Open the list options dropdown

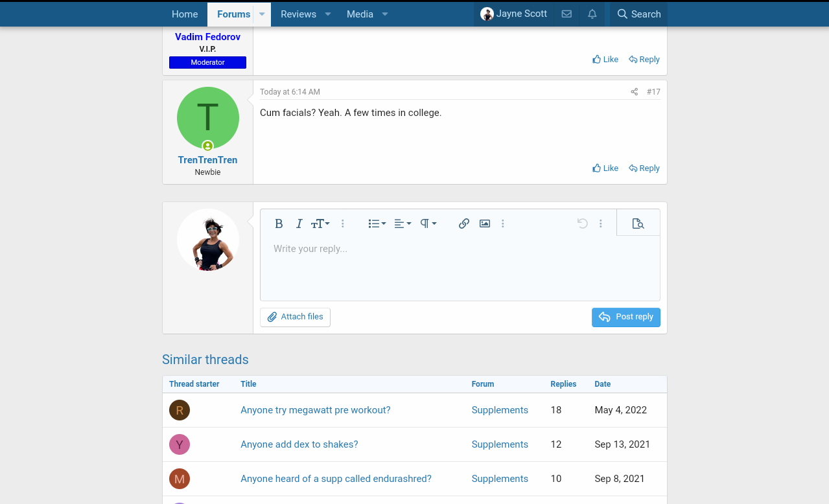[377, 223]
